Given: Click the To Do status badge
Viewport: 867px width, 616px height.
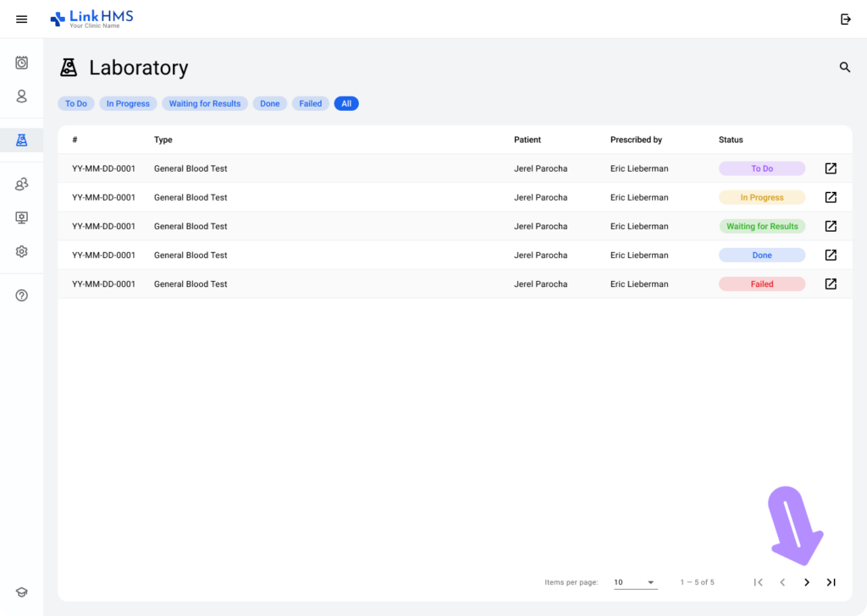Looking at the screenshot, I should pyautogui.click(x=762, y=168).
